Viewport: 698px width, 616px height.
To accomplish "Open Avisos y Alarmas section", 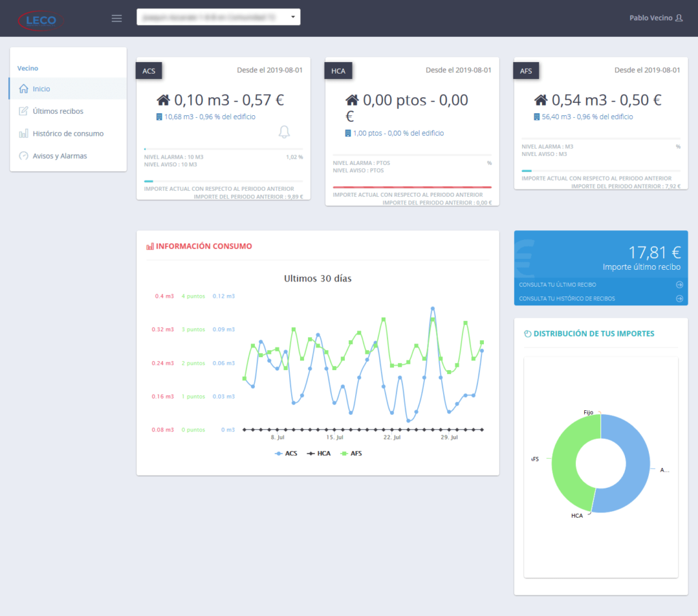I will point(59,156).
